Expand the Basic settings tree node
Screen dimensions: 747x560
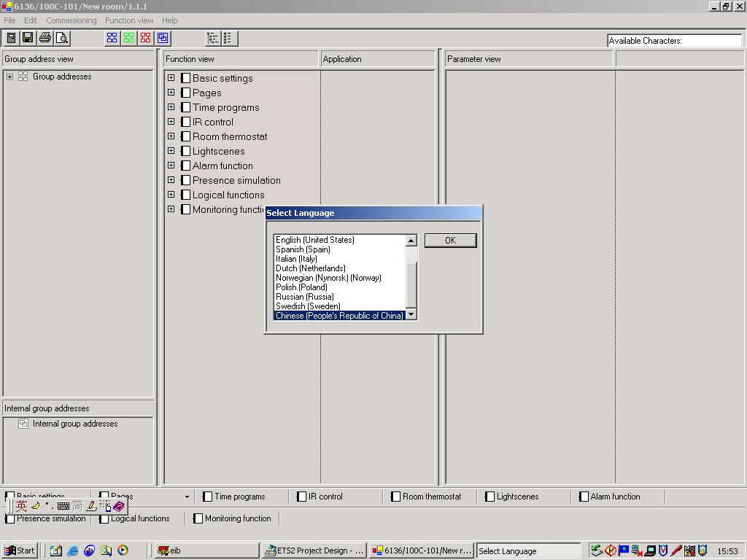click(171, 78)
